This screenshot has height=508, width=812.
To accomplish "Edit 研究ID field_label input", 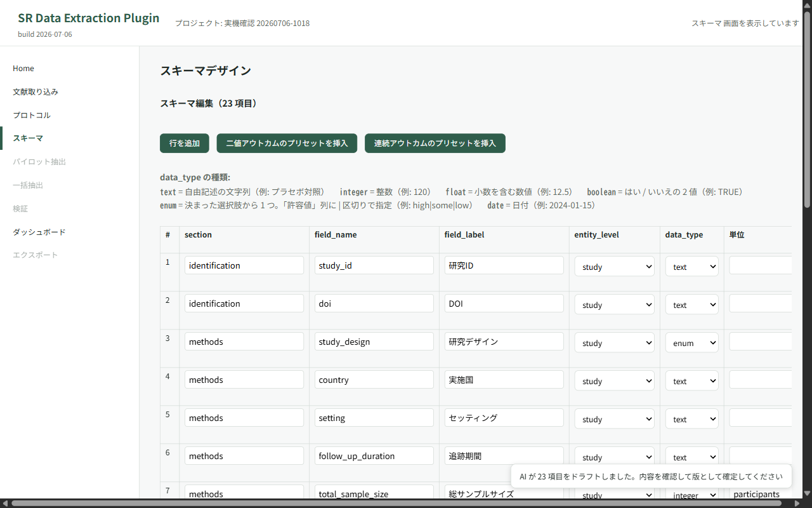I will (504, 265).
